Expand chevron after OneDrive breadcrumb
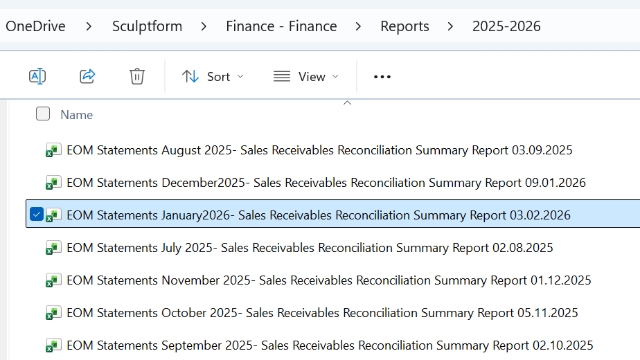 89,27
